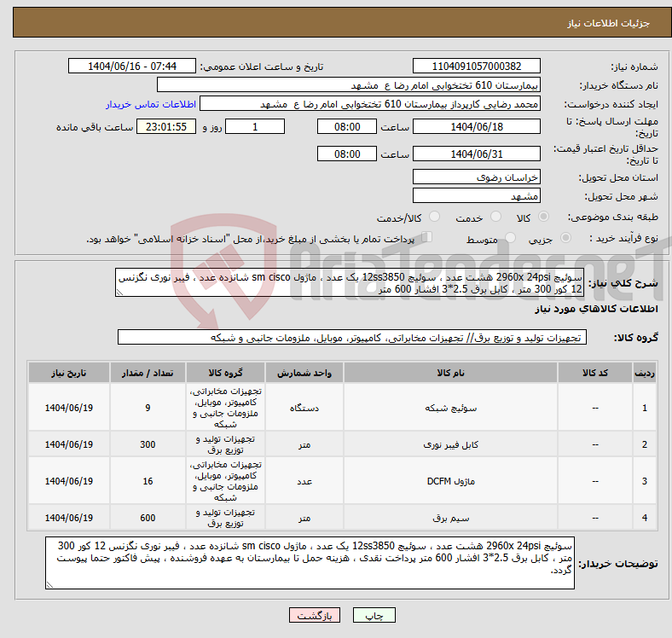Click the توضیحات خریدار textarea resize corner
The width and height of the screenshot is (672, 638).
(49, 584)
